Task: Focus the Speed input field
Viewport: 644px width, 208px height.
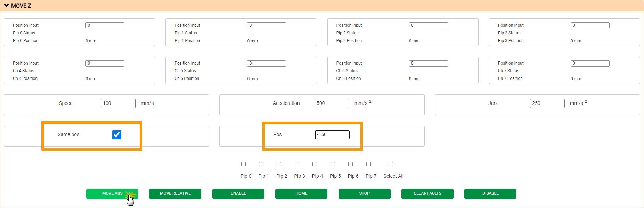Action: pyautogui.click(x=118, y=103)
